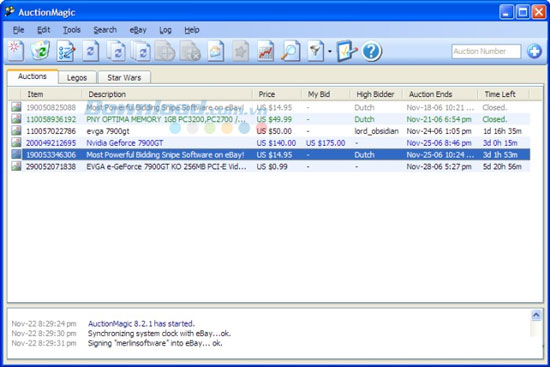Switch to the Legos tab
The height and width of the screenshot is (367, 550).
(x=77, y=78)
